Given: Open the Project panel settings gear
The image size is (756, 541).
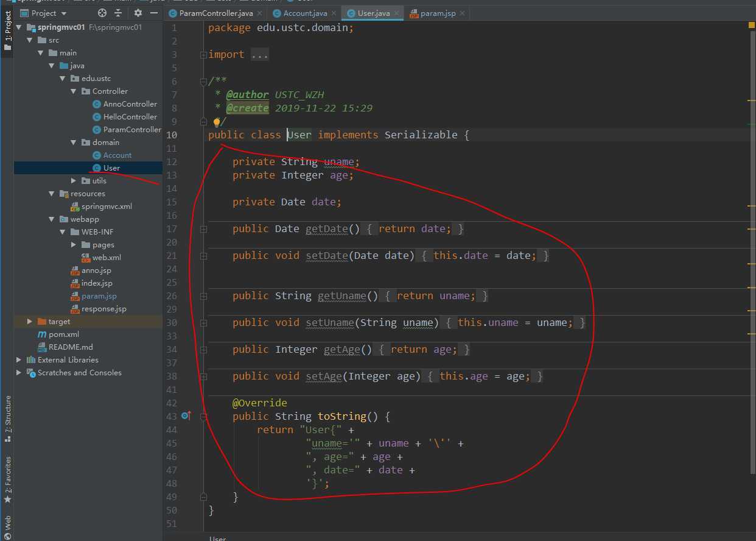Looking at the screenshot, I should [138, 13].
